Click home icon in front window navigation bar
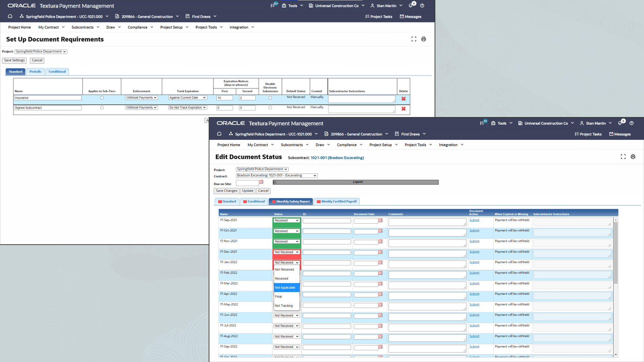Viewport: 644px width, 362px height. tap(219, 134)
